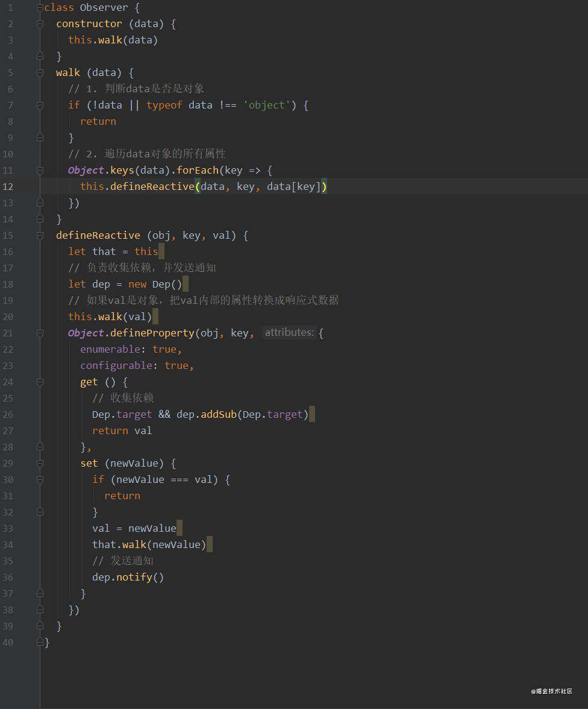
Task: Click 'that.walk(newValue)' on line 34
Action: pos(149,545)
